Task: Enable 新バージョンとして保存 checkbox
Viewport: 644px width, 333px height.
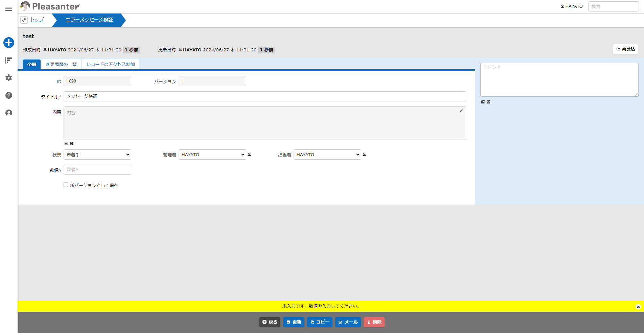Action: click(66, 185)
